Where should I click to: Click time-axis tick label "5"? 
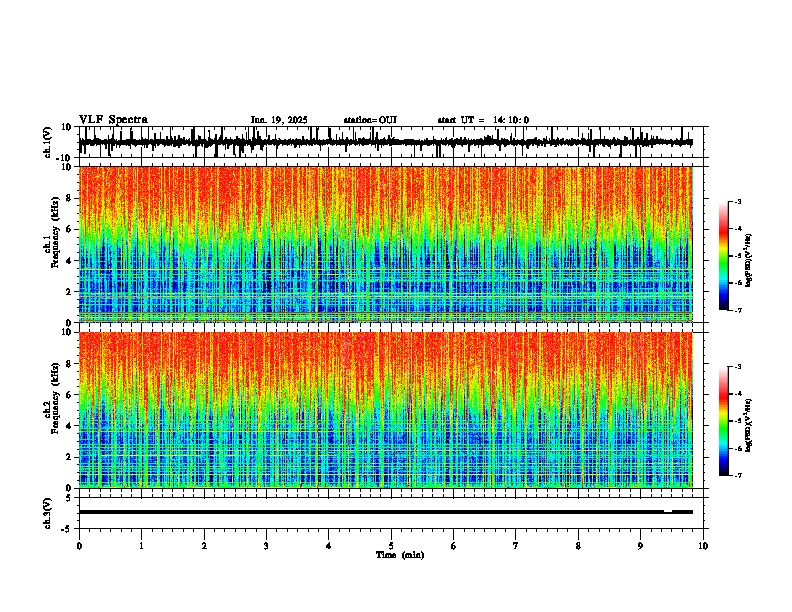[x=391, y=546]
